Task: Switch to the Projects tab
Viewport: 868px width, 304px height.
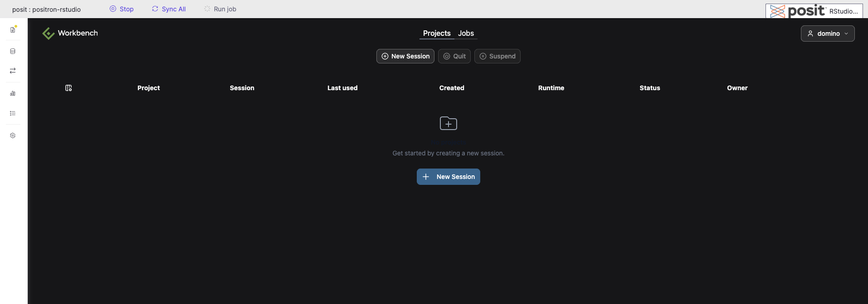Action: (x=437, y=33)
